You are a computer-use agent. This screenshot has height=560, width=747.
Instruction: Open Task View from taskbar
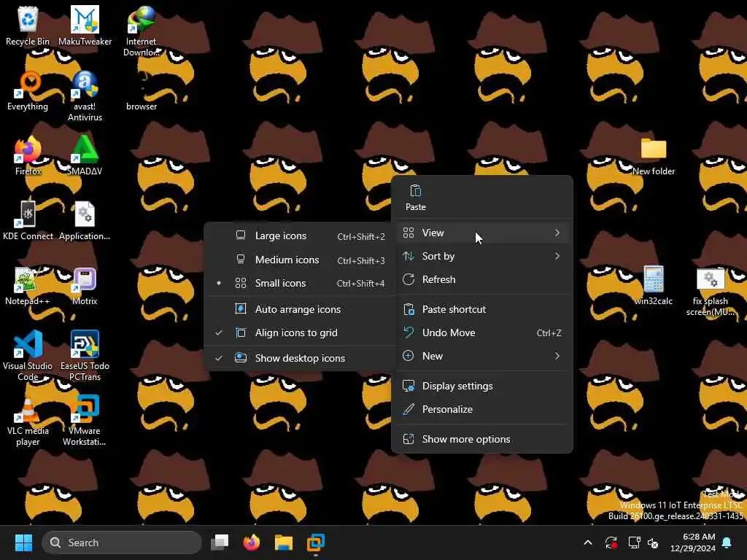220,542
